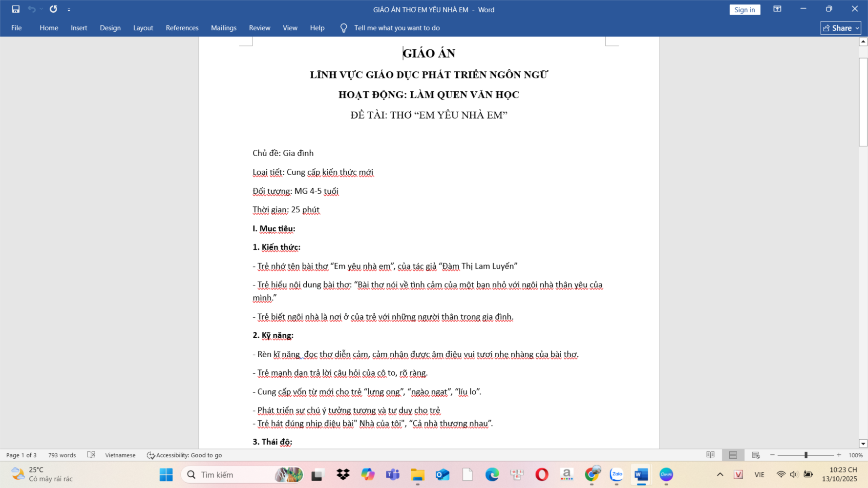The width and height of the screenshot is (868, 488).
Task: Click the Accessibility checker status icon
Action: click(x=151, y=455)
